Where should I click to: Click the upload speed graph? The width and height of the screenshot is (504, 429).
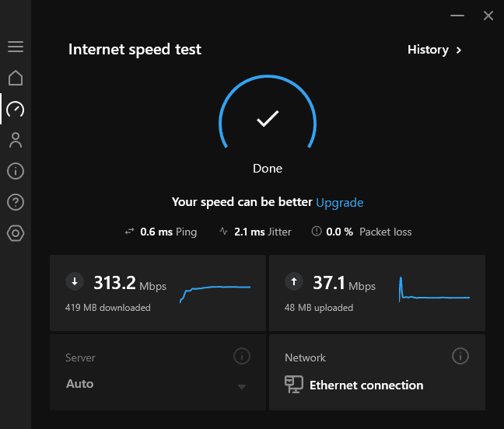tap(434, 290)
